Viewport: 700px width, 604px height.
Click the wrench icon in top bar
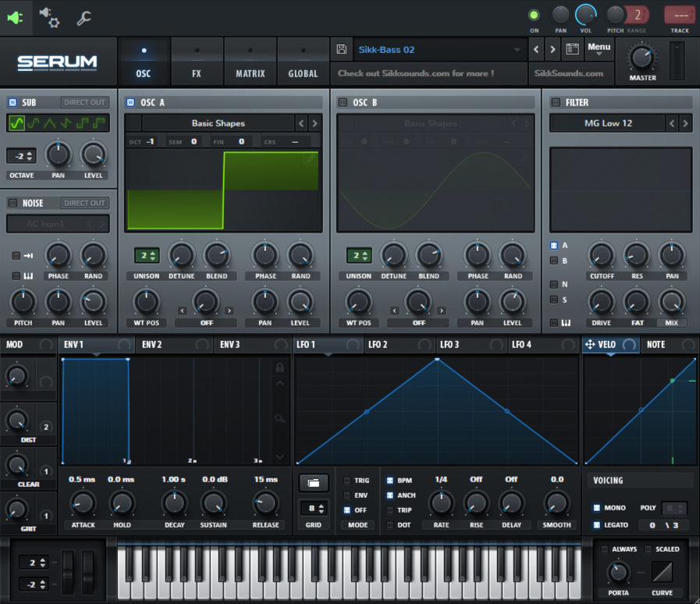pyautogui.click(x=84, y=18)
